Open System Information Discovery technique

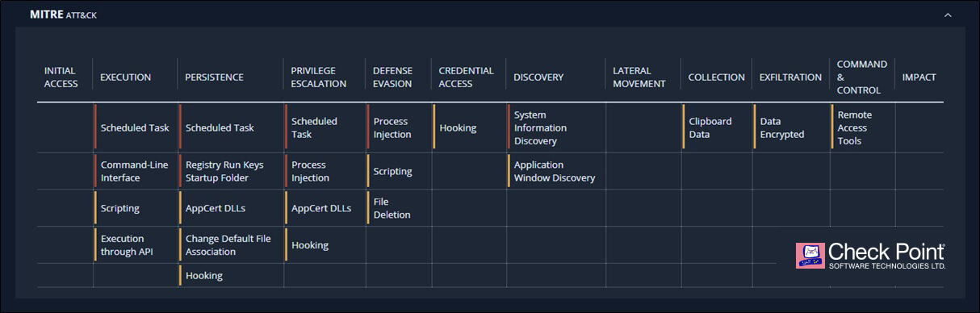click(540, 127)
